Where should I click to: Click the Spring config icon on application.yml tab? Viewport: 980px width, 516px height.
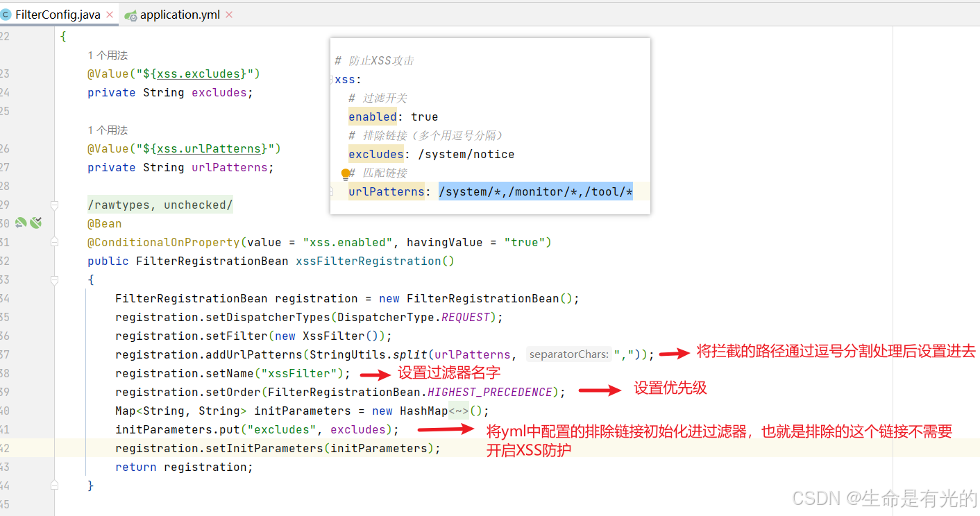coord(130,15)
